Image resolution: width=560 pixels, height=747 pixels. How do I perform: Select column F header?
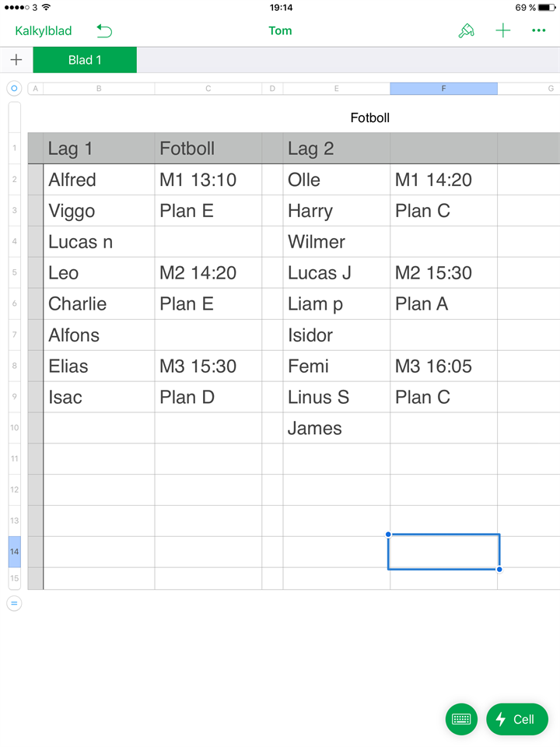[x=443, y=89]
